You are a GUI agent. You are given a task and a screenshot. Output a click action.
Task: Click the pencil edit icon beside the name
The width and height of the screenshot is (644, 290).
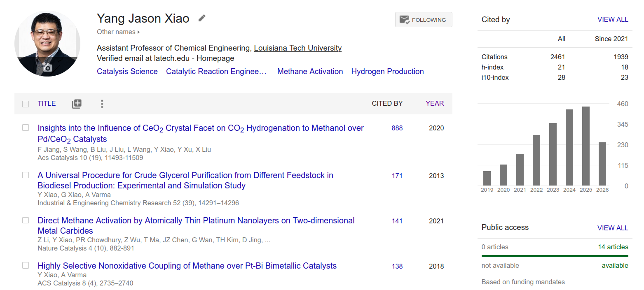pos(201,19)
